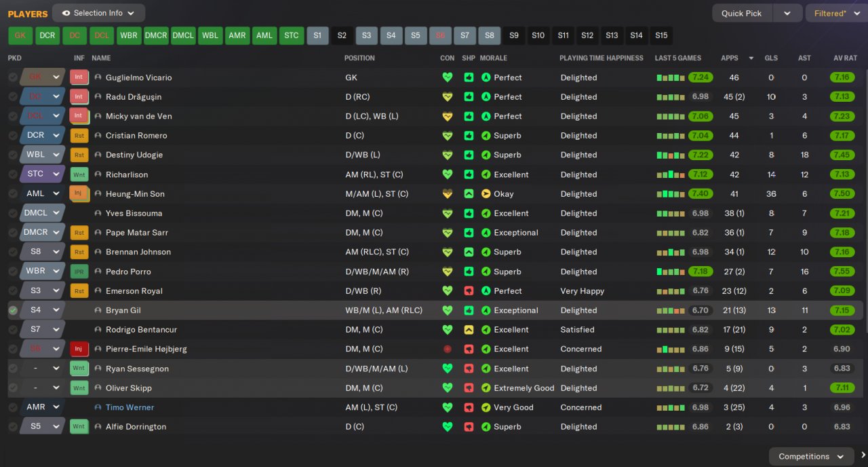Image resolution: width=868 pixels, height=467 pixels.
Task: Open the Selection Info dropdown
Action: coord(98,13)
